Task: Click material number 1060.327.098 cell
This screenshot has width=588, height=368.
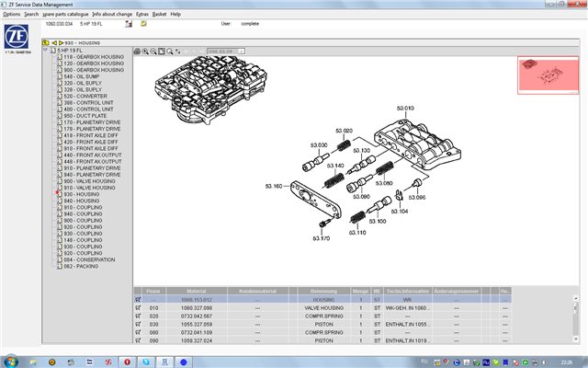Action: pyautogui.click(x=197, y=308)
